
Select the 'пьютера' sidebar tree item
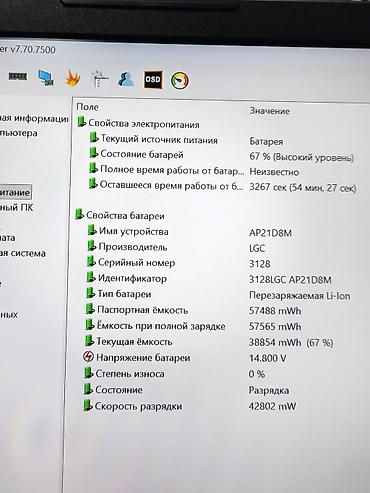coord(19,133)
